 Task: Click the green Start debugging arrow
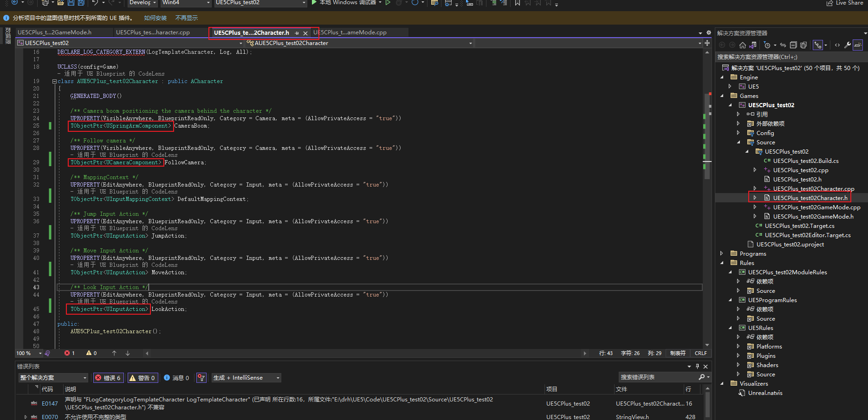click(314, 2)
